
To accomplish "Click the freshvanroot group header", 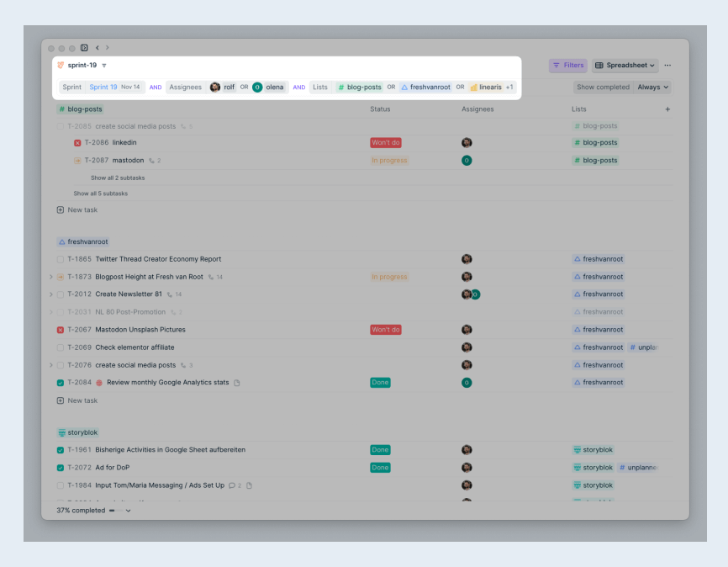I will (82, 241).
